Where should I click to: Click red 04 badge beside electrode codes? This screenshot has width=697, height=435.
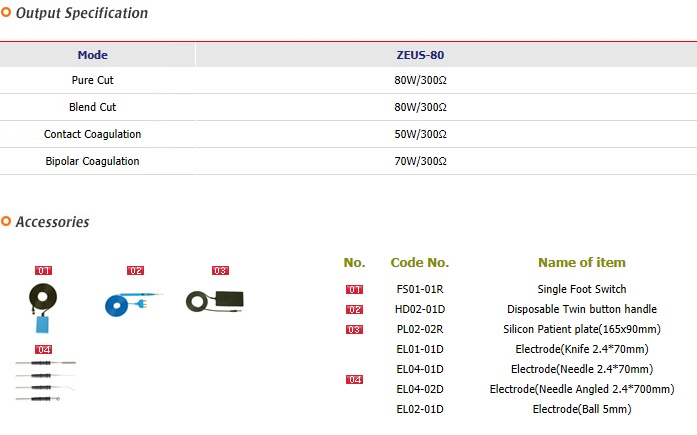click(x=354, y=380)
